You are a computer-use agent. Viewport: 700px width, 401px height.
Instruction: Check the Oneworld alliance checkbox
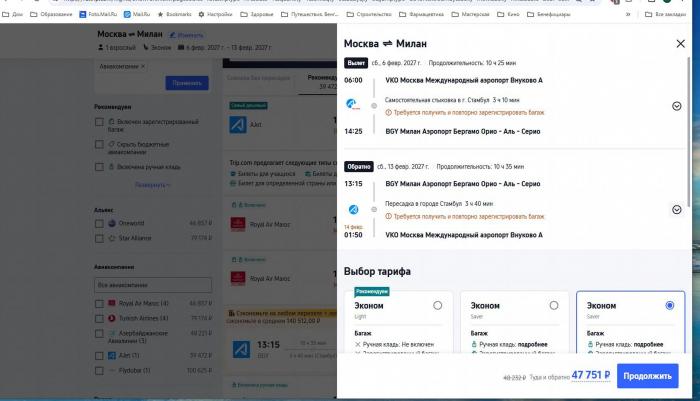[99, 223]
